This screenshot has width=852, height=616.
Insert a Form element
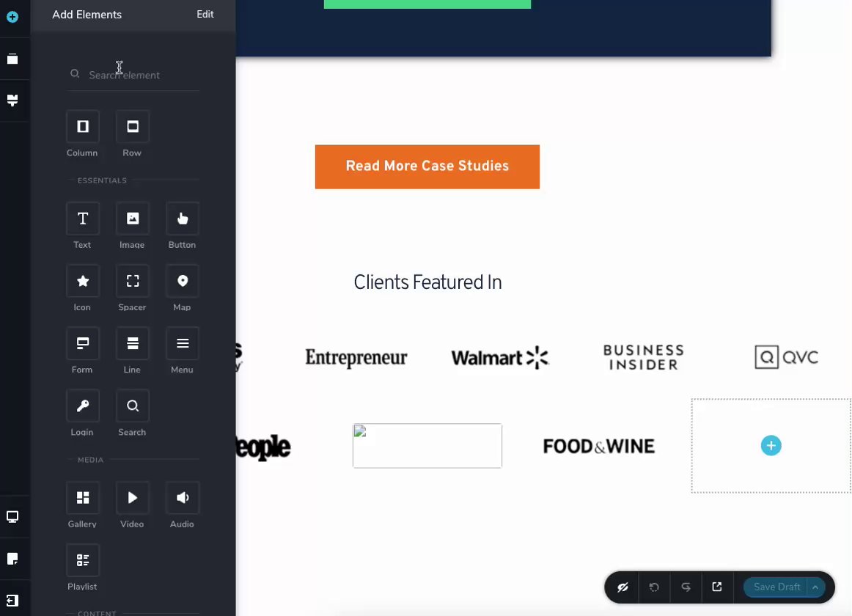click(83, 344)
